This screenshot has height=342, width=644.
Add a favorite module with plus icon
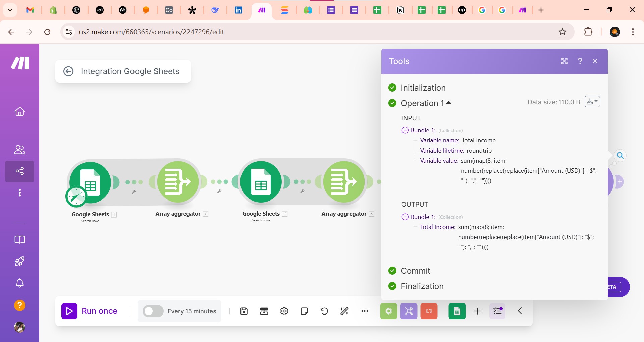pyautogui.click(x=477, y=311)
